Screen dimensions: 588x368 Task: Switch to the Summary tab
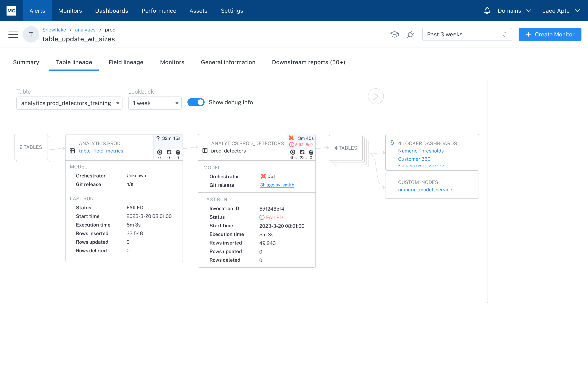tap(26, 62)
